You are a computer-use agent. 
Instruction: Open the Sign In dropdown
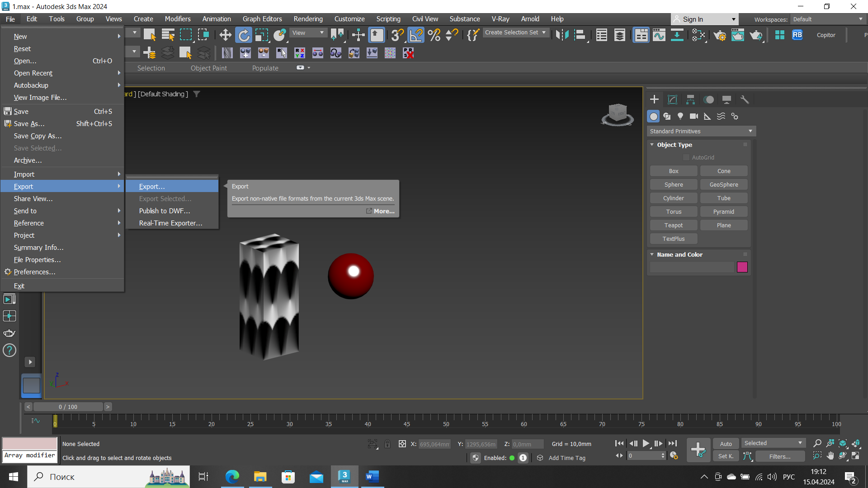pos(704,19)
